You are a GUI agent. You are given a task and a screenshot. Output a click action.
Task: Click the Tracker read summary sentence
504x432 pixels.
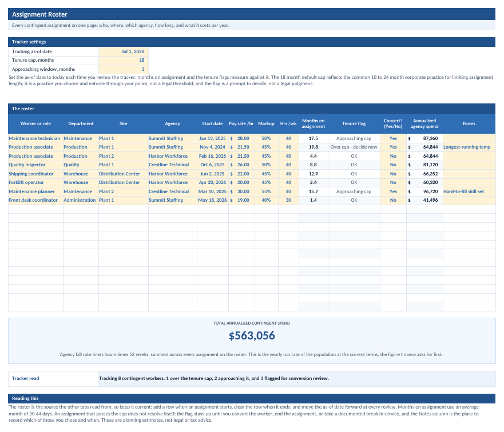[x=214, y=378]
